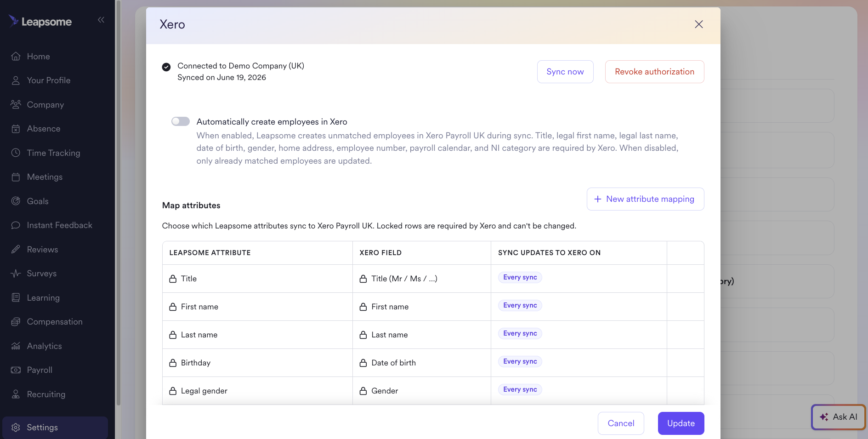Image resolution: width=868 pixels, height=439 pixels.
Task: Click Every sync badge in Birthday row
Action: (x=520, y=361)
